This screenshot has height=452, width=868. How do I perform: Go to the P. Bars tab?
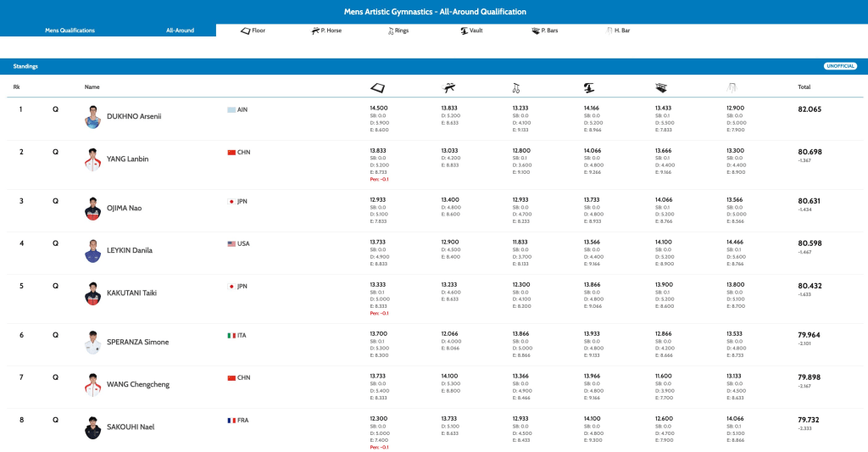(544, 31)
